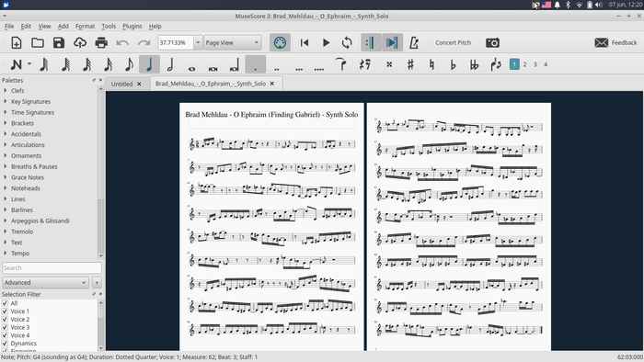This screenshot has height=362, width=644.
Task: Toggle Concert Pitch button
Action: (453, 42)
